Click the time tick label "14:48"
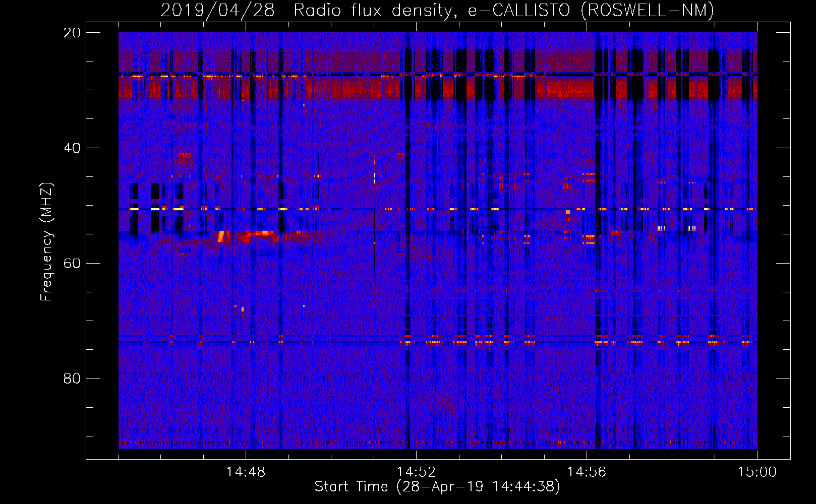Viewport: 816px width, 504px height. pyautogui.click(x=246, y=472)
